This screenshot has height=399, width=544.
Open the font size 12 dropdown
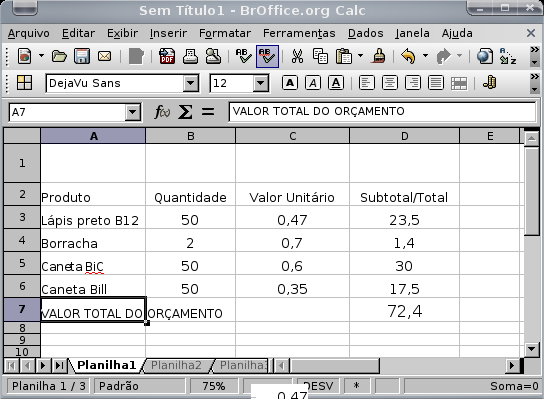261,83
